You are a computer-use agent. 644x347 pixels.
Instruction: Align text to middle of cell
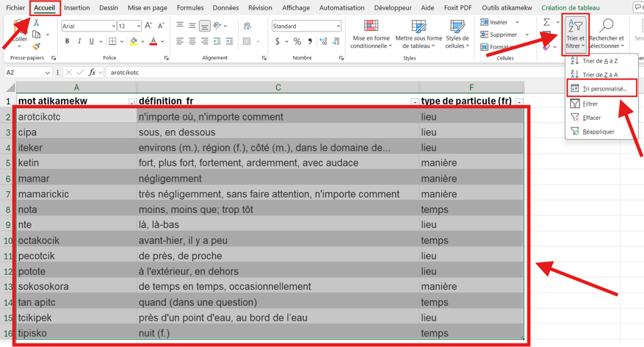(x=192, y=26)
